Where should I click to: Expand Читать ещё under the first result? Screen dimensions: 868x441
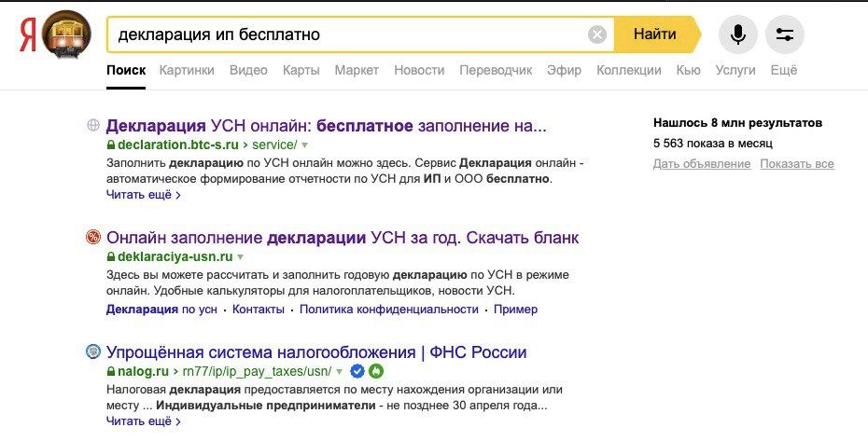point(144,195)
